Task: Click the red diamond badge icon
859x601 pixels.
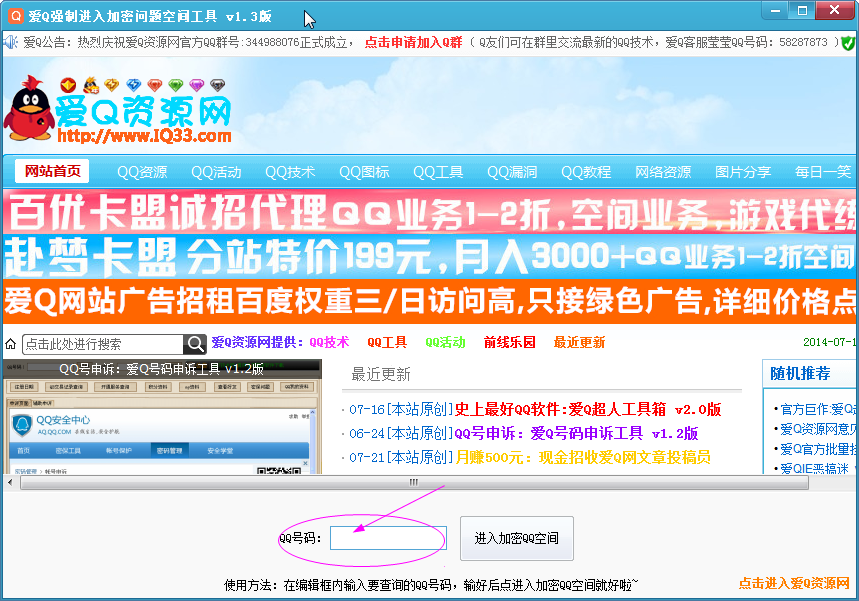Action: [155, 85]
